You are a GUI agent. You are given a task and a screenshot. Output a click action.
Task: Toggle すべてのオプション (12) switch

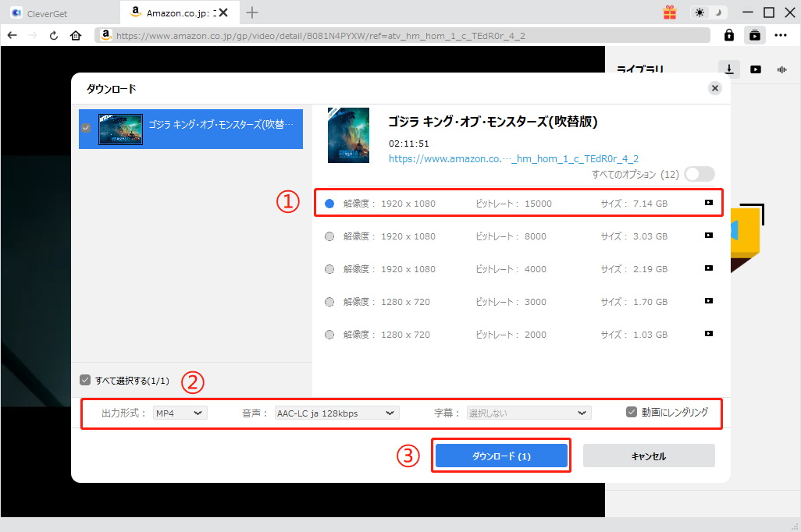700,174
